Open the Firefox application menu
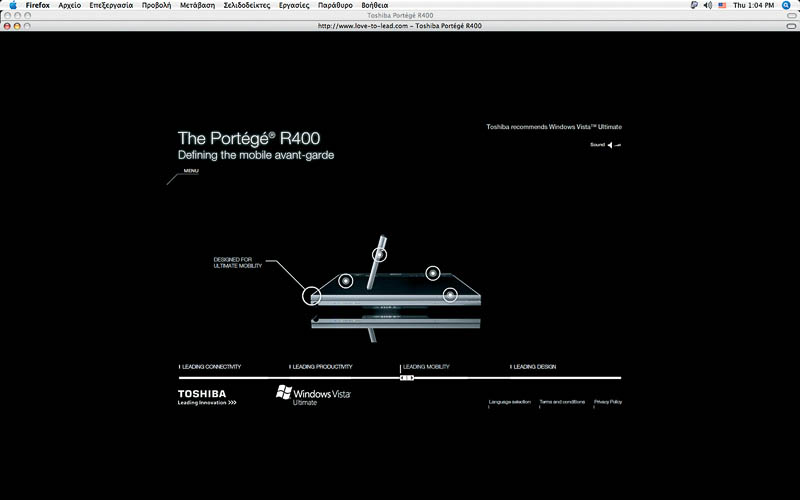 tap(38, 5)
